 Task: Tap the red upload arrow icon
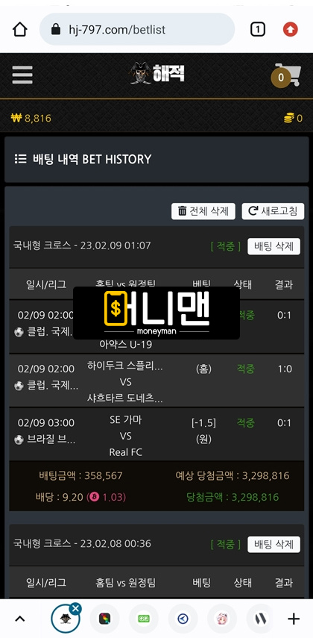pos(291,29)
